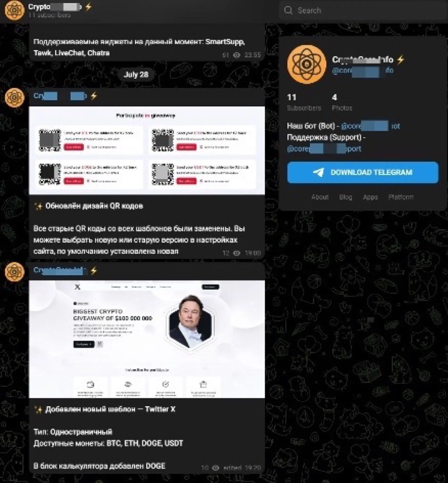Viewport: 448px width, 483px height.
Task: Open the About footer link
Action: (320, 197)
